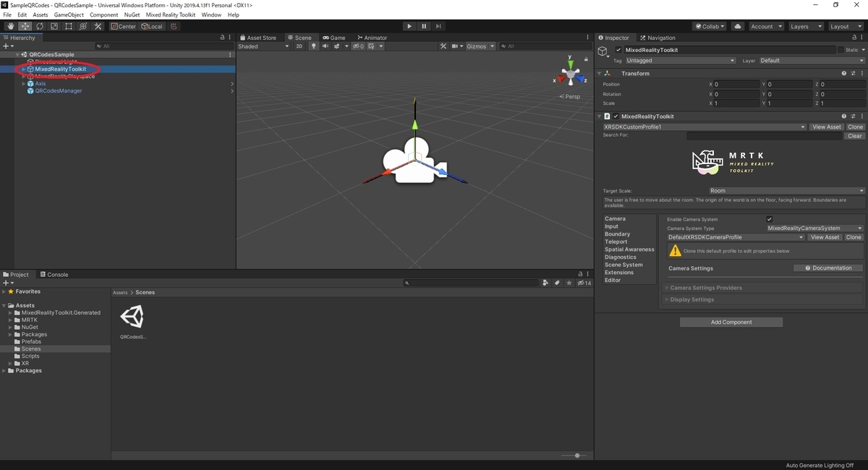Lock the Hierarchy panel

[223, 37]
